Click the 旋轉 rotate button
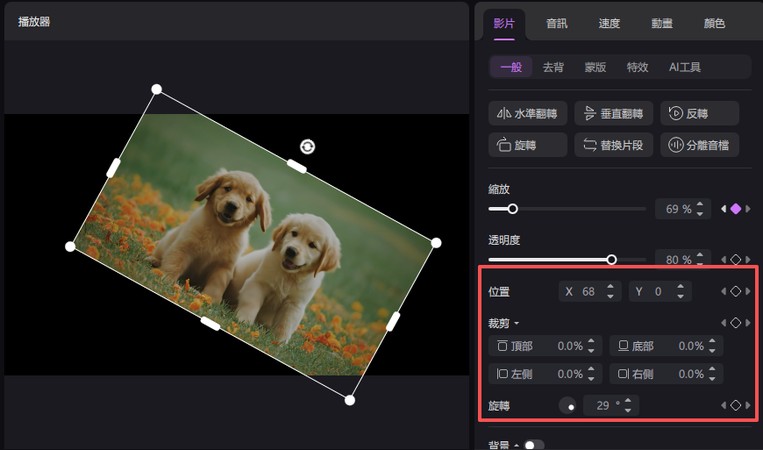The image size is (763, 450). tap(527, 144)
